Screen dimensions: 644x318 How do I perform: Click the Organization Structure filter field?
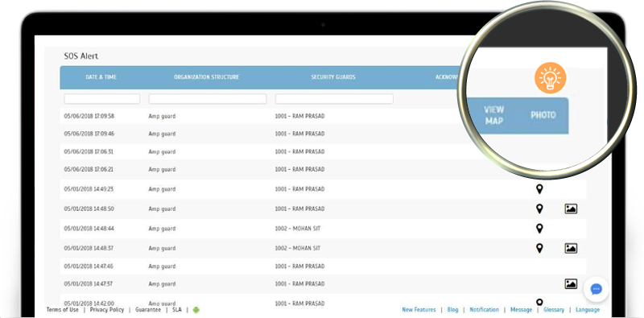point(208,99)
